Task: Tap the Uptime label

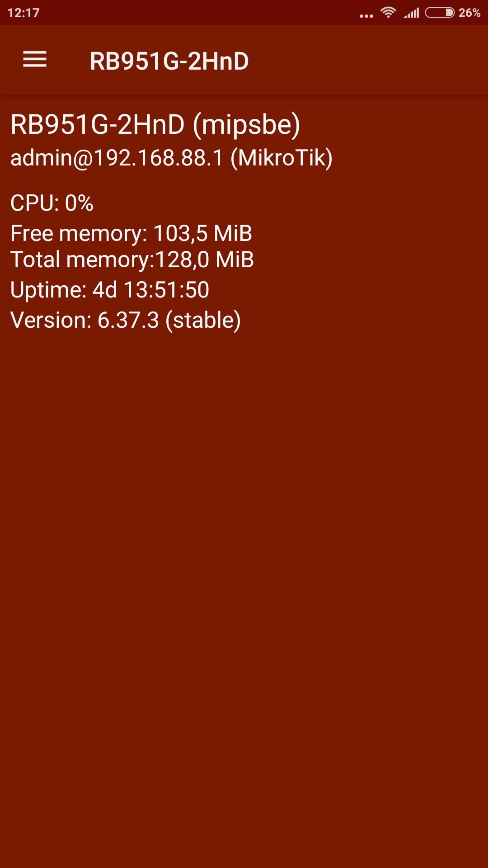Action: pos(48,290)
